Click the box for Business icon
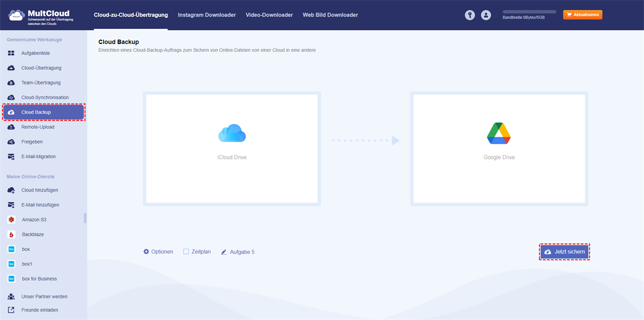This screenshot has height=320, width=644. tap(11, 279)
